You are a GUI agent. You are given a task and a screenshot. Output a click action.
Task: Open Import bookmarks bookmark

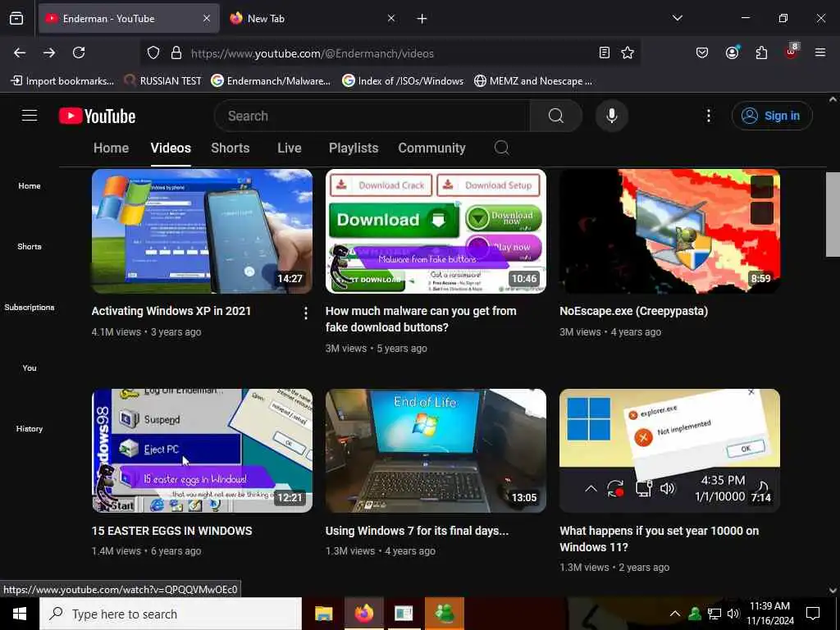coord(62,81)
